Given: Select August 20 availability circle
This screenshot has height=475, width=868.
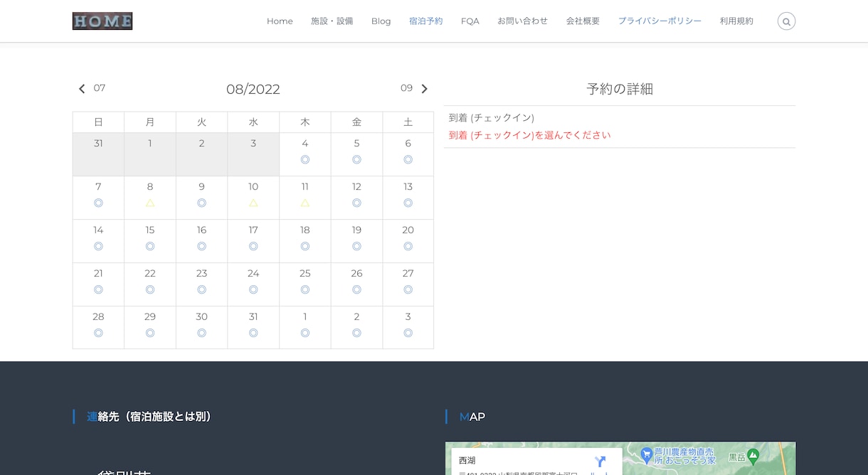Looking at the screenshot, I should (x=408, y=247).
